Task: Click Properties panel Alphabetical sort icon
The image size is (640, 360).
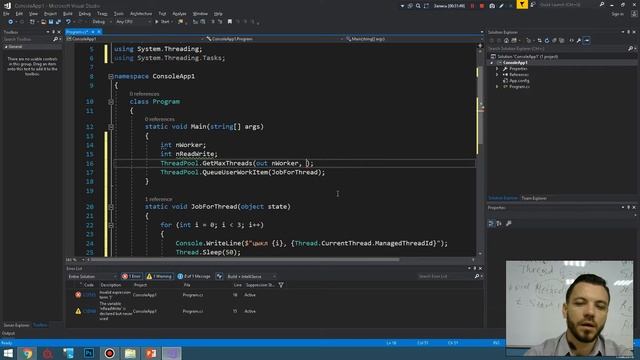Action: pyautogui.click(x=499, y=223)
